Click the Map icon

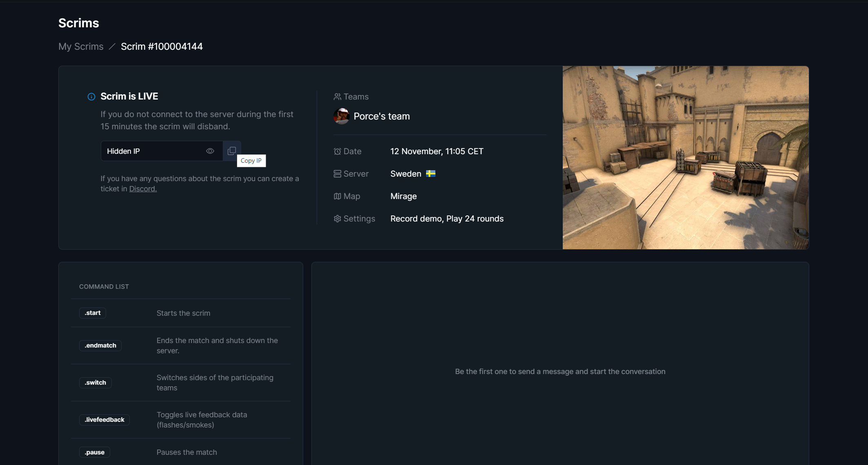[337, 196]
